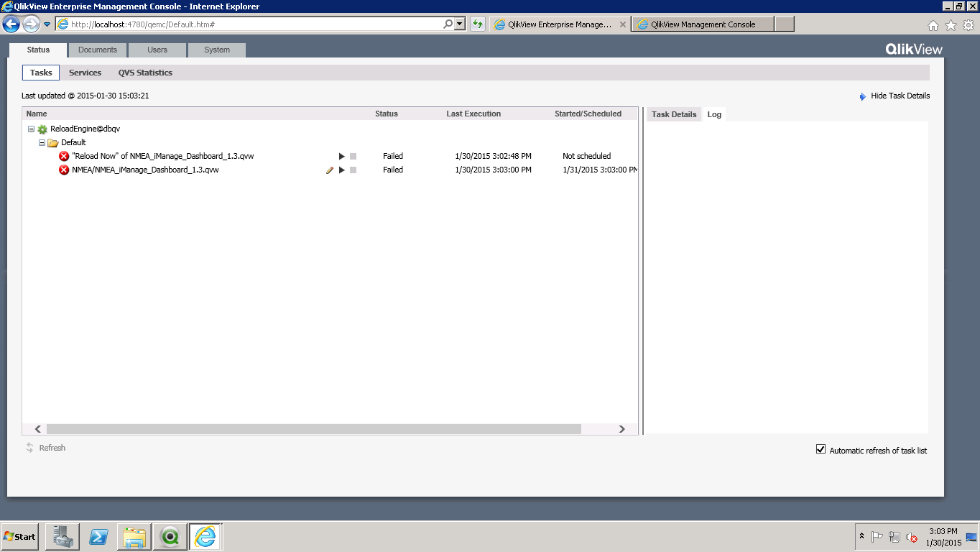This screenshot has height=552, width=980.
Task: Click the Refresh text link
Action: click(52, 448)
